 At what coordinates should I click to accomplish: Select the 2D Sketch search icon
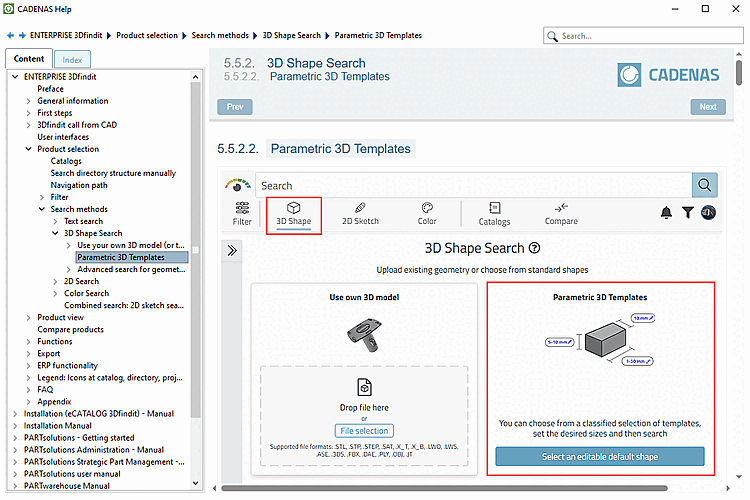coord(360,213)
